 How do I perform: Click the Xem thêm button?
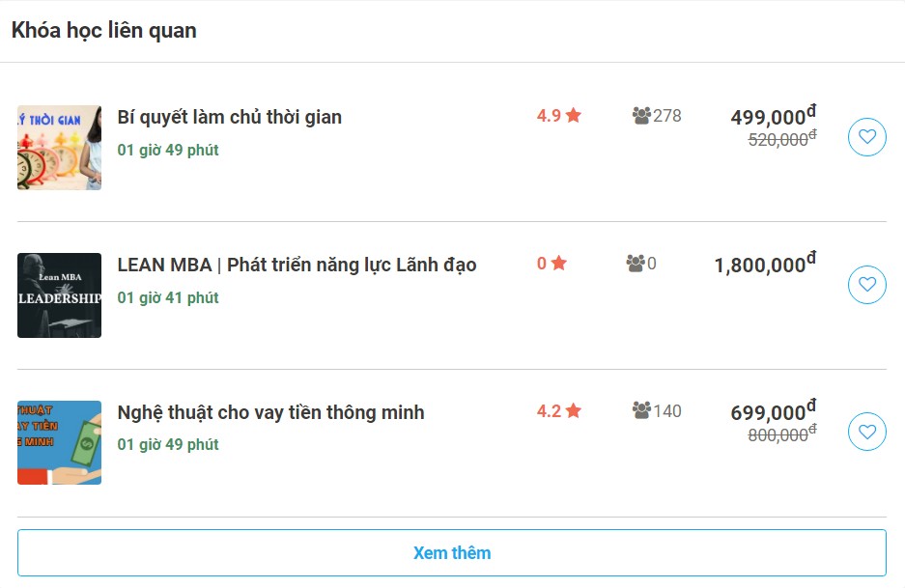click(451, 553)
